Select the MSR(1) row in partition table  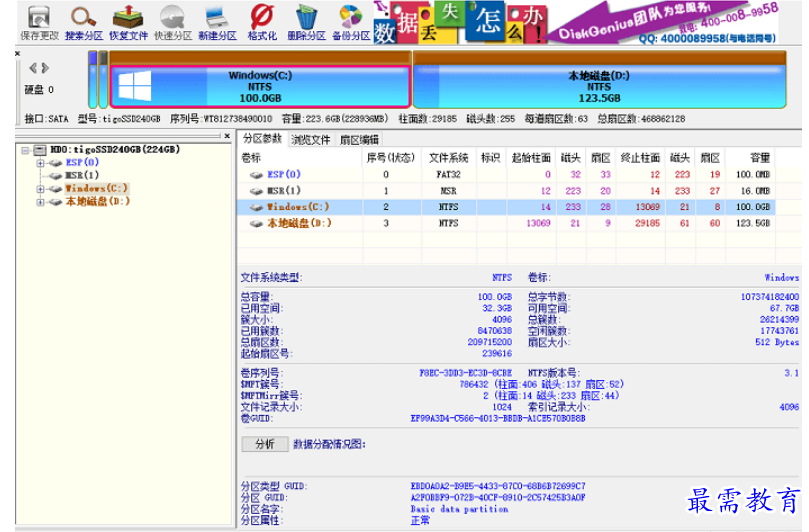click(x=506, y=191)
